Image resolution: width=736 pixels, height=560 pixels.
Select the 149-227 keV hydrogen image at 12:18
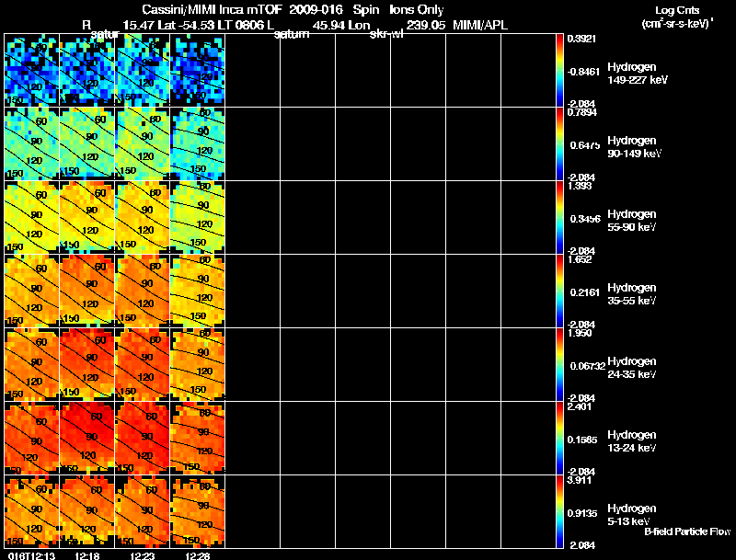click(86, 71)
